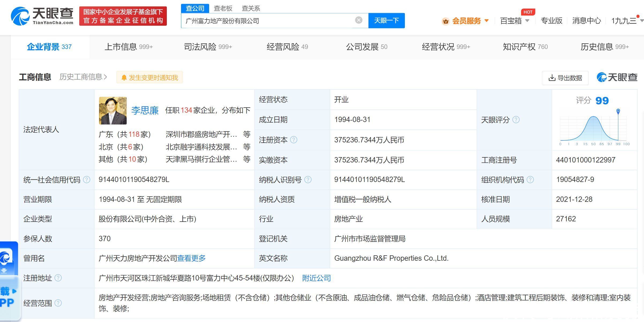Expand more 其他 companies with 等
Viewport: 644px width, 322px height.
[247, 159]
